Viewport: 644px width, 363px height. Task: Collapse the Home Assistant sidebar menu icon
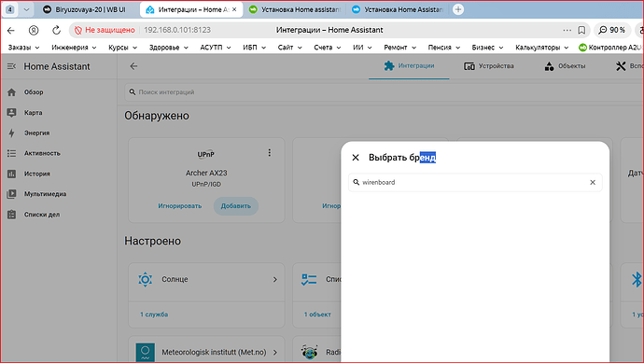coord(11,66)
